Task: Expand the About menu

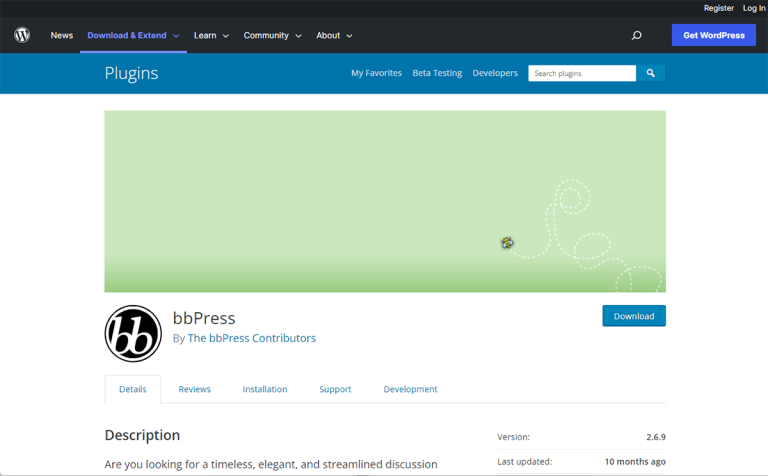Action: tap(334, 35)
